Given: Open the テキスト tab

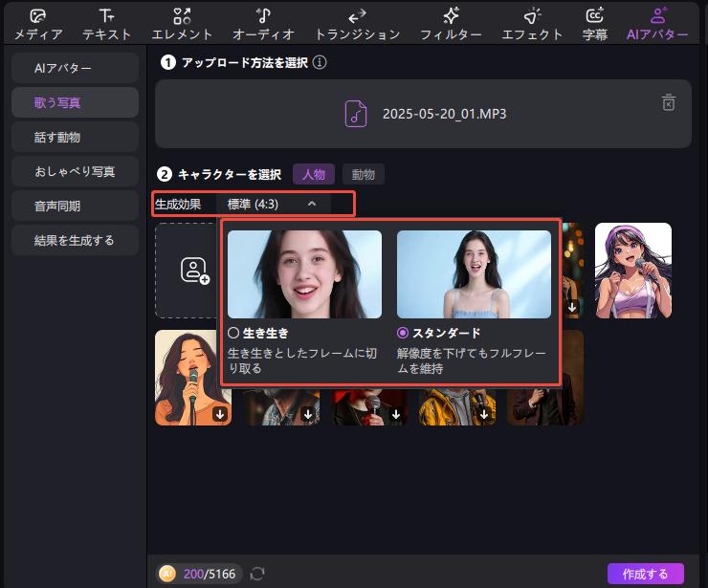Looking at the screenshot, I should [106, 24].
